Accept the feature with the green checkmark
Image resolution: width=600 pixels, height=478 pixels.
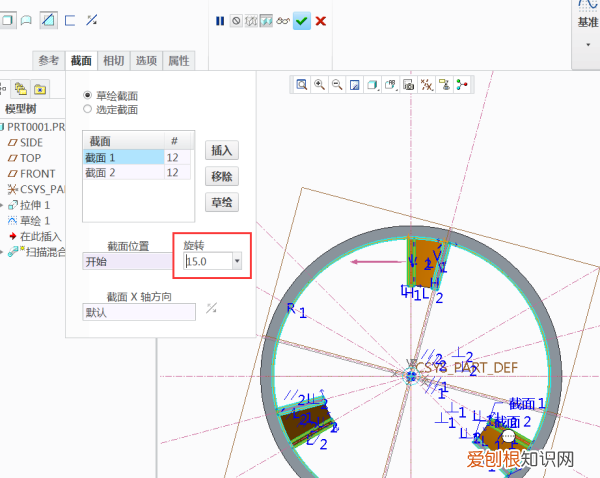point(302,21)
